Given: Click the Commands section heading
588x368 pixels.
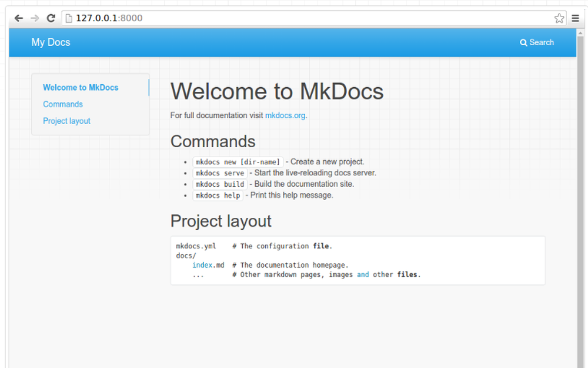Looking at the screenshot, I should (213, 141).
